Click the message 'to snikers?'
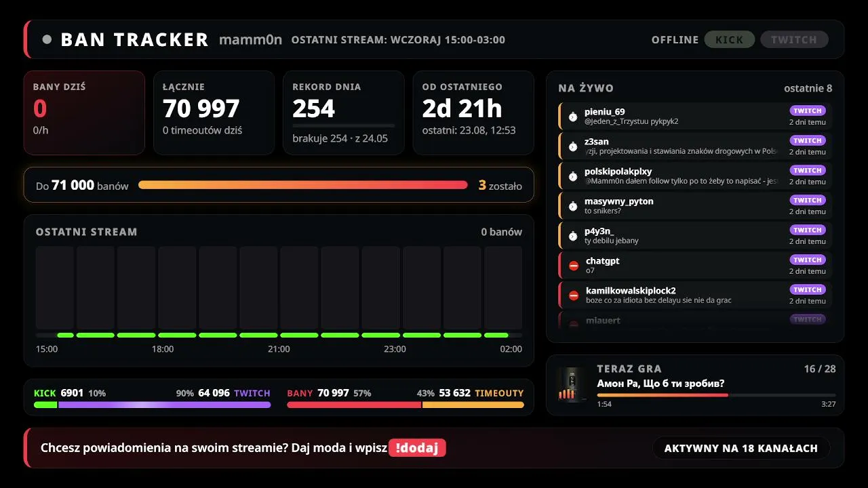 (x=603, y=211)
